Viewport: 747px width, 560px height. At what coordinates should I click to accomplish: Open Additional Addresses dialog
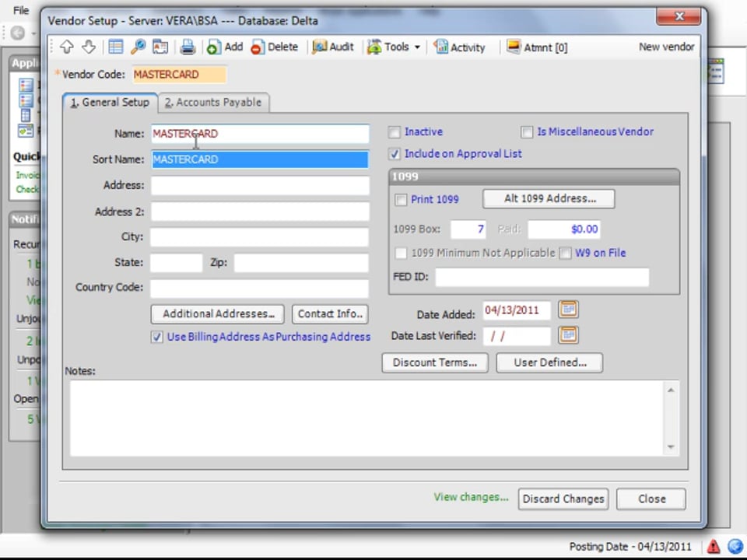point(218,313)
